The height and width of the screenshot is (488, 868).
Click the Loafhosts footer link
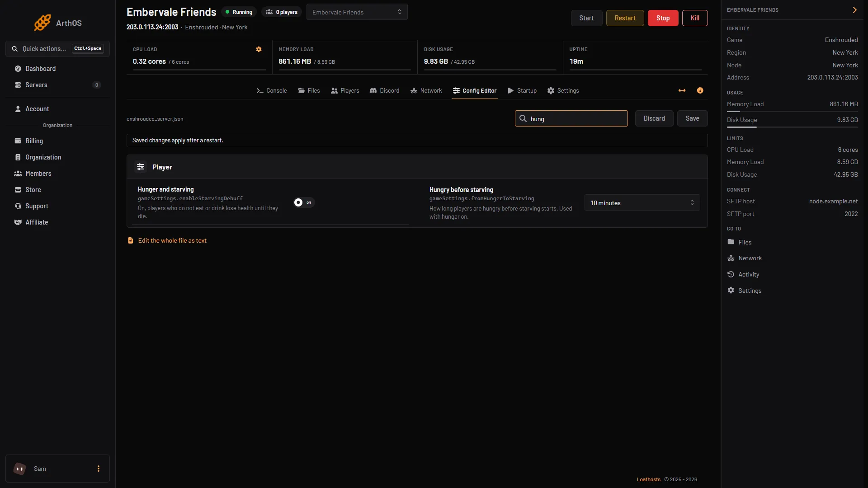(x=648, y=479)
